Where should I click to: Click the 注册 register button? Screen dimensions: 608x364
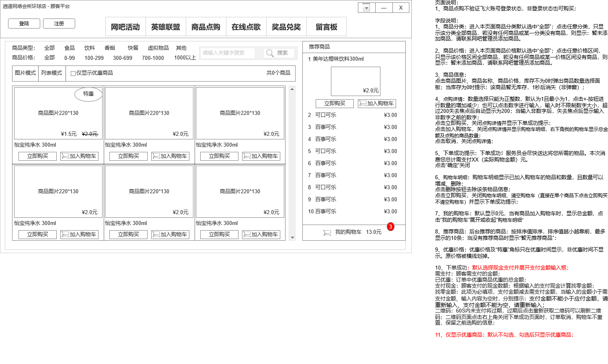tap(59, 24)
